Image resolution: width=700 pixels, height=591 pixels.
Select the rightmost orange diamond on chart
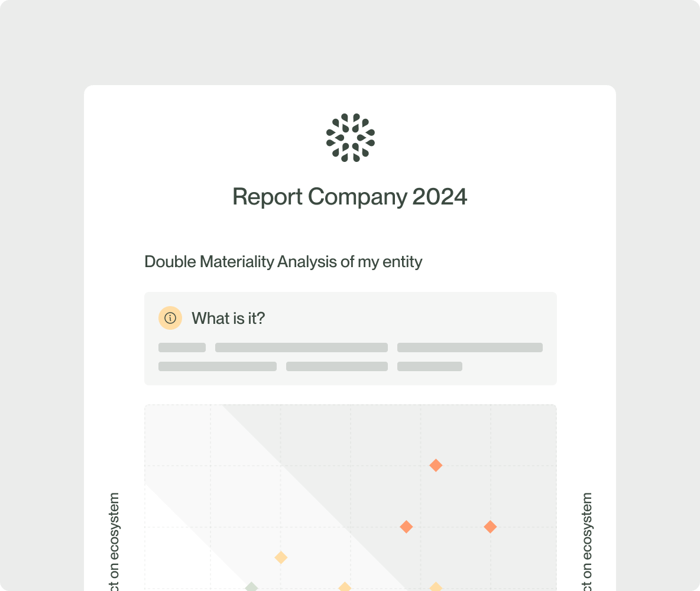490,527
